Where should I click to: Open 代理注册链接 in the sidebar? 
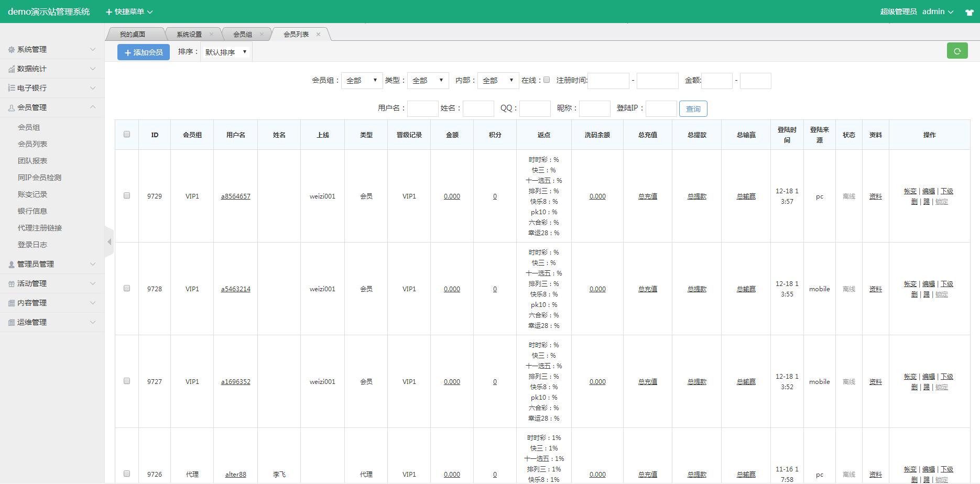[40, 228]
